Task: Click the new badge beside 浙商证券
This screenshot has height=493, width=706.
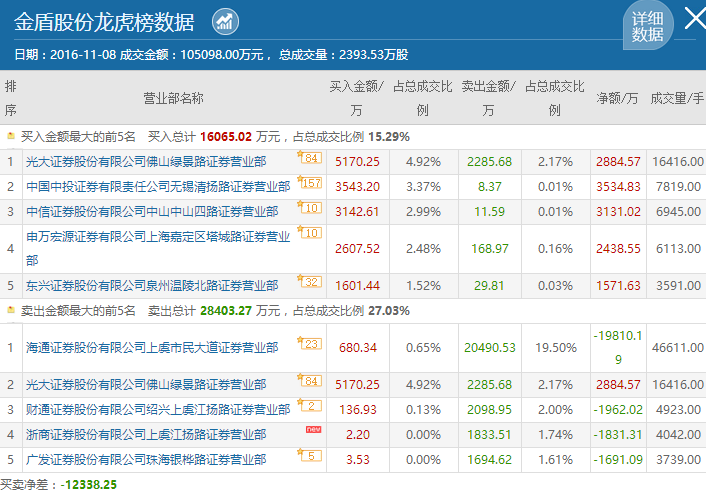Action: [x=313, y=429]
